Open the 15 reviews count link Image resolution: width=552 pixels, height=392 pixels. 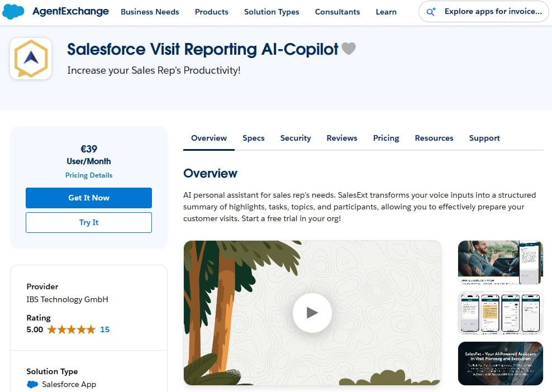[104, 329]
